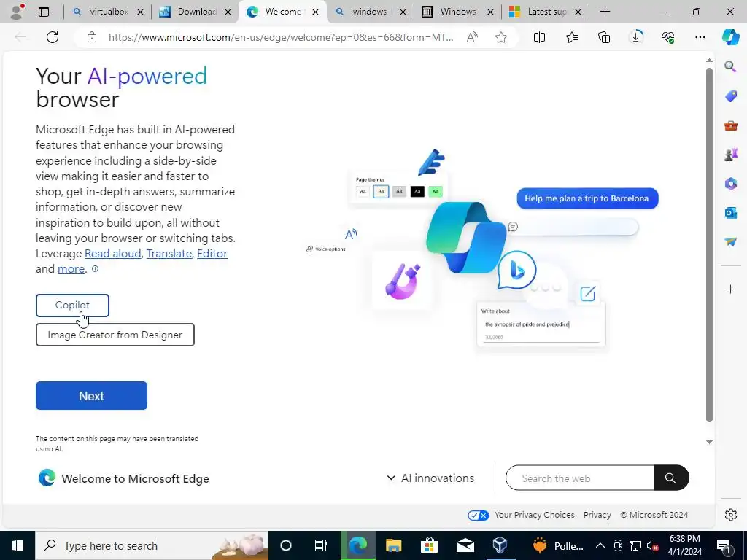Open sidebar settings gear
This screenshot has height=560, width=747.
[730, 514]
